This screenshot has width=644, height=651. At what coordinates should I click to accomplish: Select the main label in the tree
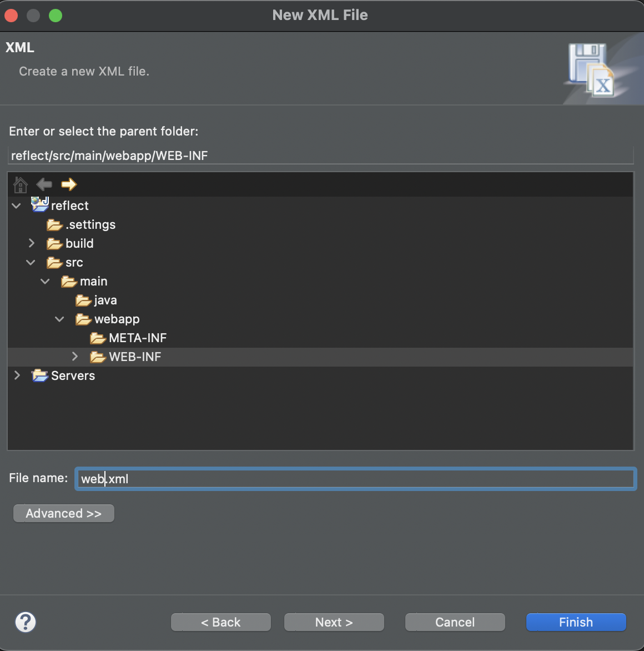94,282
